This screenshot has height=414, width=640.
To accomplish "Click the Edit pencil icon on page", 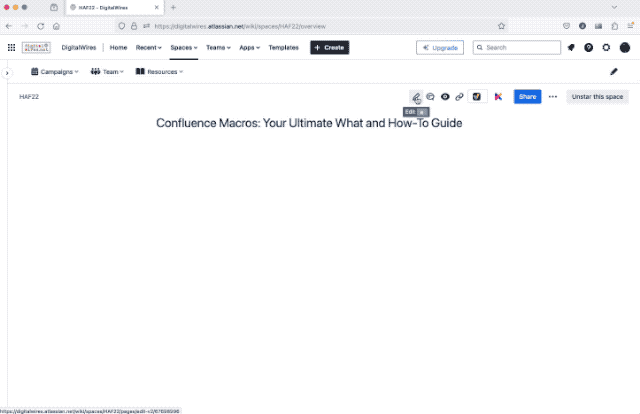I will tap(416, 97).
